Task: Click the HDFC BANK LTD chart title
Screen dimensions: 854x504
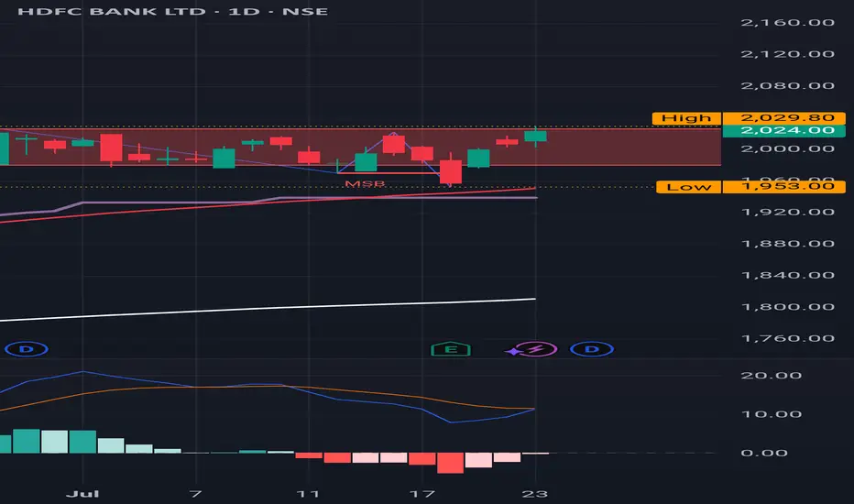Action: [172, 11]
